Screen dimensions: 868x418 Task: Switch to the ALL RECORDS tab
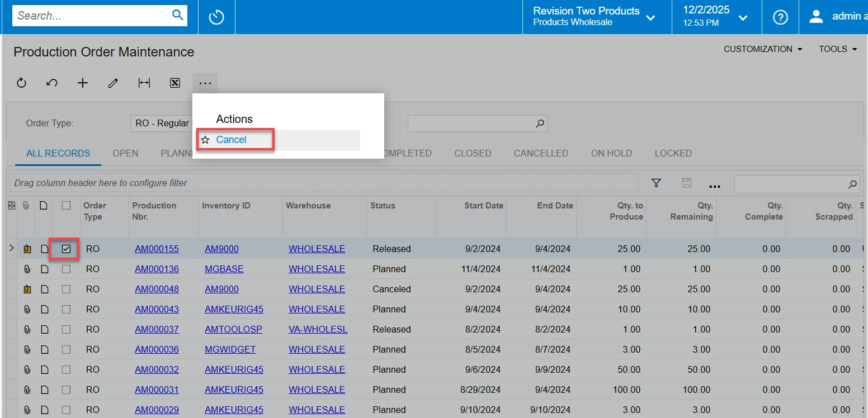pos(58,153)
